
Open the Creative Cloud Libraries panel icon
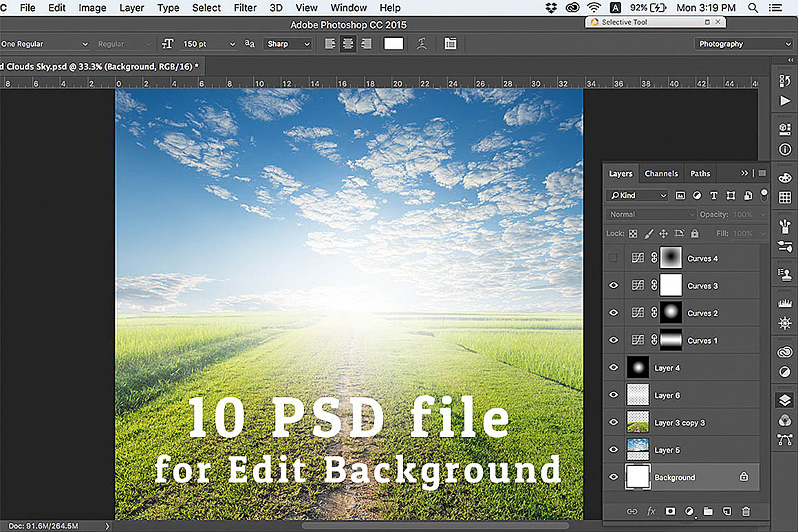click(784, 352)
